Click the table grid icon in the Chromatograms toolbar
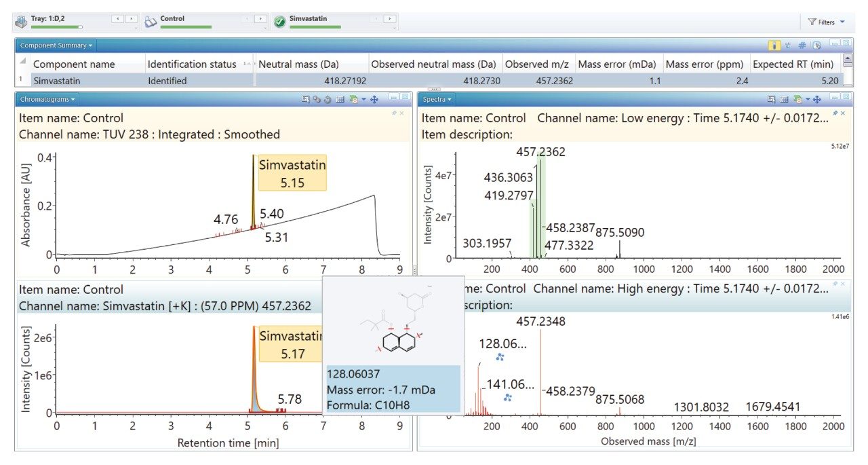The height and width of the screenshot is (465, 868). click(x=340, y=99)
